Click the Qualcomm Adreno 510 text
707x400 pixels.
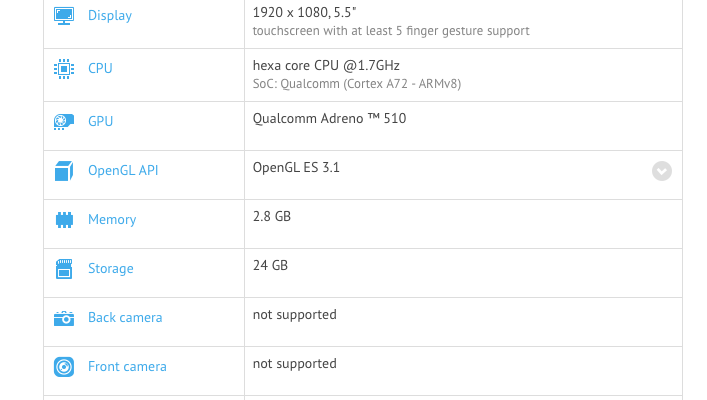pyautogui.click(x=329, y=118)
